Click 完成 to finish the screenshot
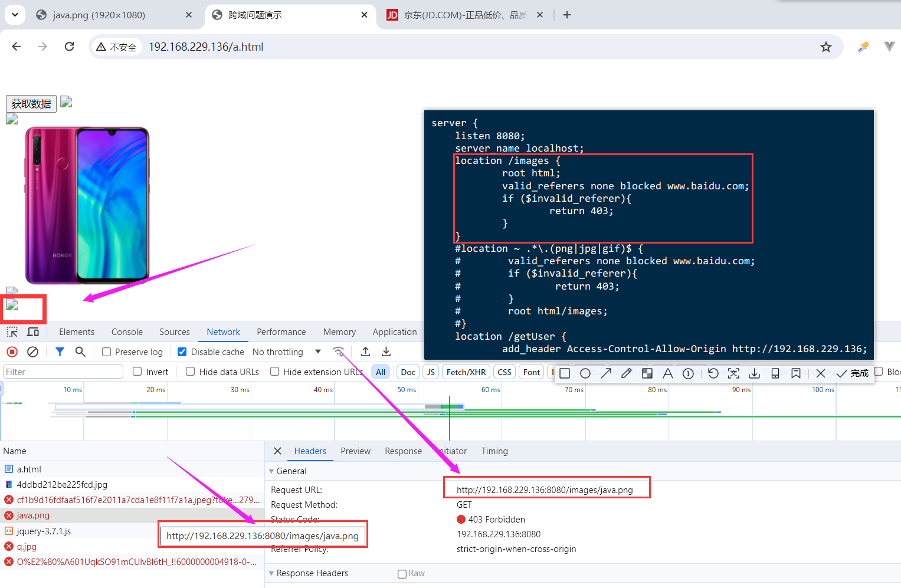 tap(853, 373)
